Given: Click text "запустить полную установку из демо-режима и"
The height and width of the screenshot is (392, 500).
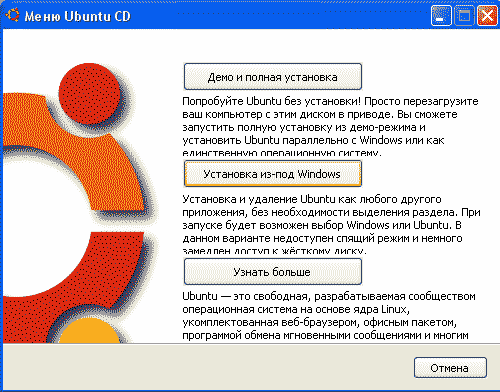Looking at the screenshot, I should (x=304, y=127).
